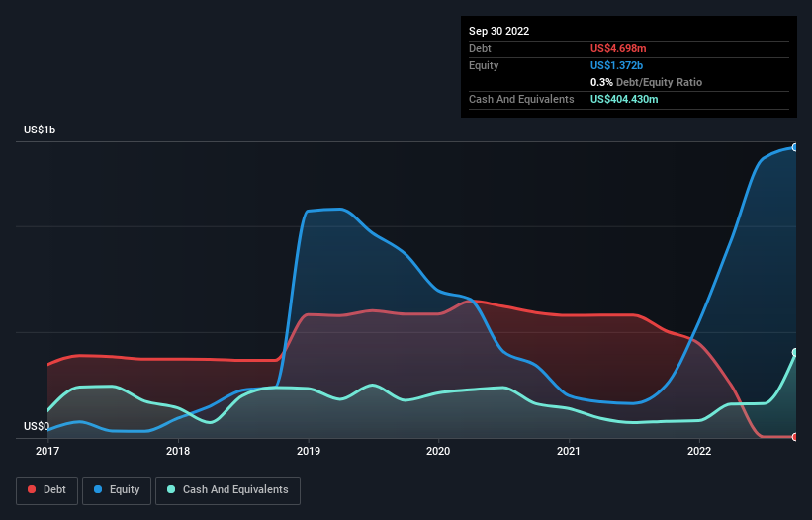Click the 2021 x-axis label

pyautogui.click(x=569, y=451)
